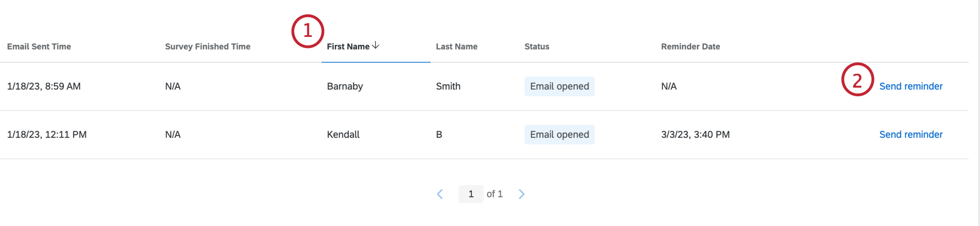This screenshot has height=226, width=980.
Task: Sort by Status column header
Action: (537, 47)
